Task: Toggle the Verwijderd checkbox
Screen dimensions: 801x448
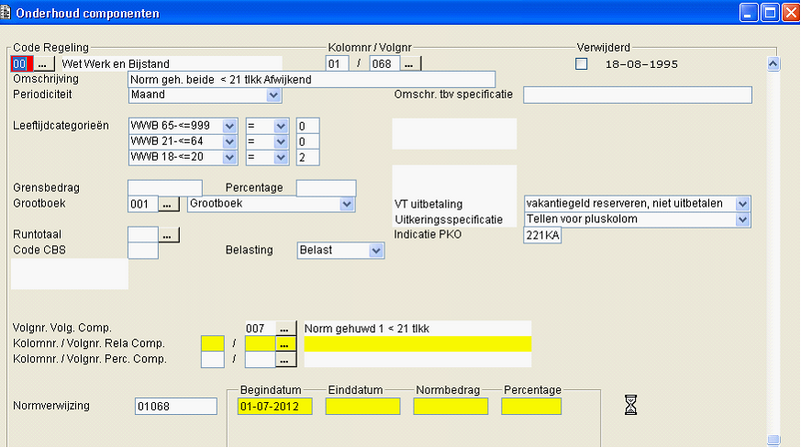Action: click(581, 64)
